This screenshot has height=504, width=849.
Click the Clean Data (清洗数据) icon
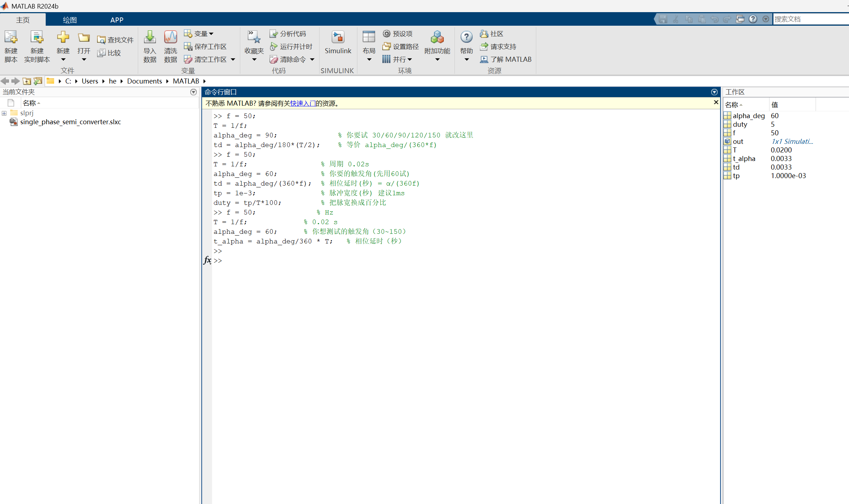tap(170, 37)
